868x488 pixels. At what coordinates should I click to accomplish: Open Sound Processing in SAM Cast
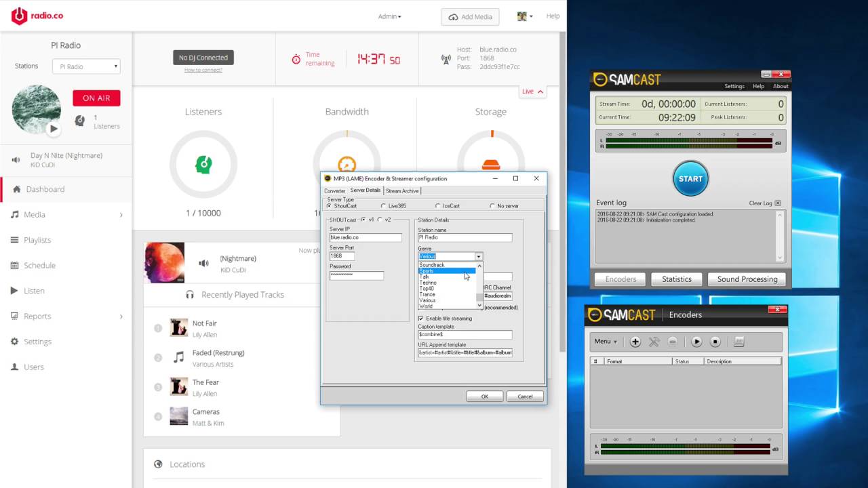[x=747, y=279]
